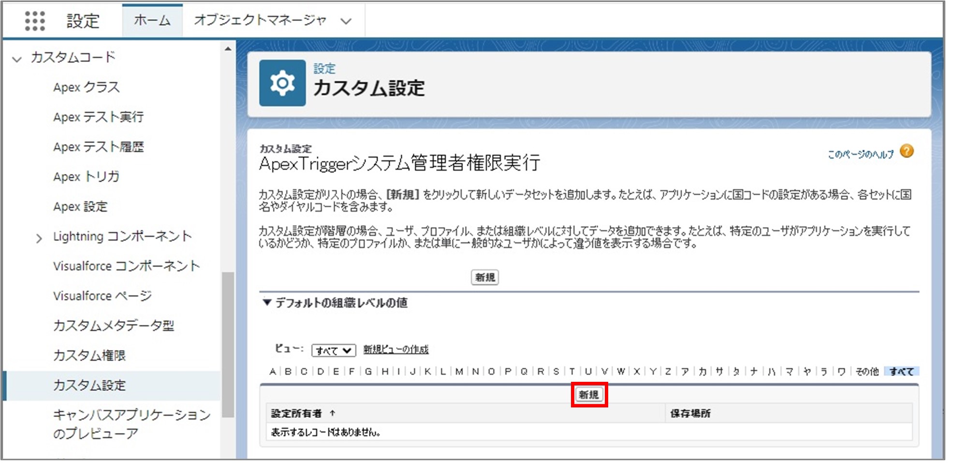
Task: Click the sidebar scrollbar up arrow
Action: point(228,49)
